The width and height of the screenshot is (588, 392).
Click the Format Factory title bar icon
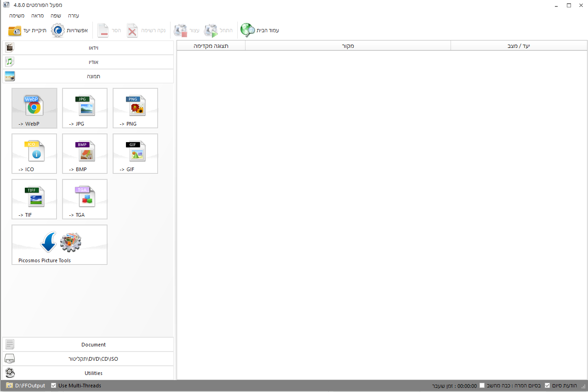[6, 5]
